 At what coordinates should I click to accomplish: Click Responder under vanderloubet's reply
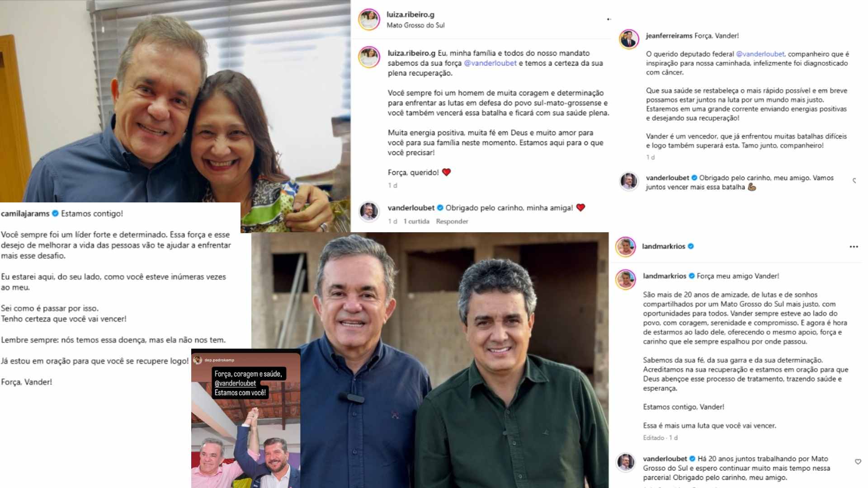[x=452, y=221]
